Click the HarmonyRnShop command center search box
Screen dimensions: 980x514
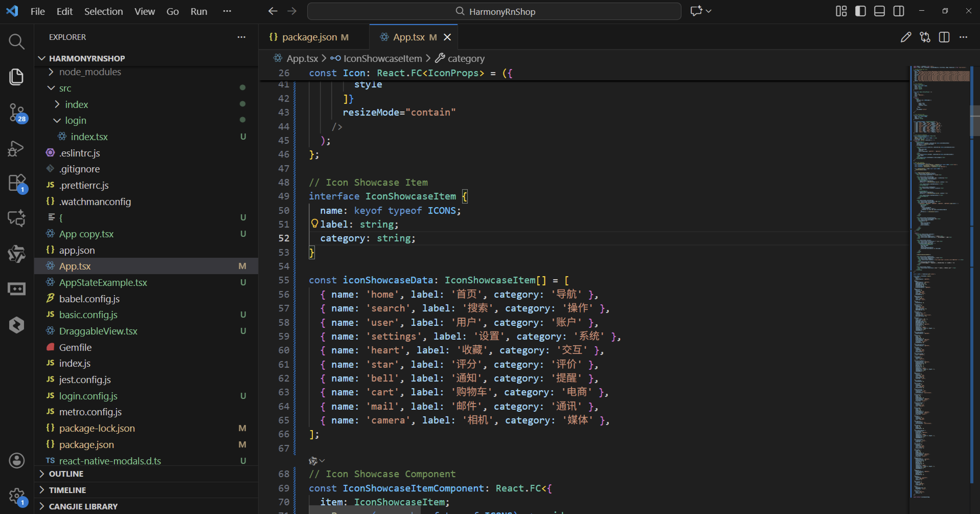[494, 12]
